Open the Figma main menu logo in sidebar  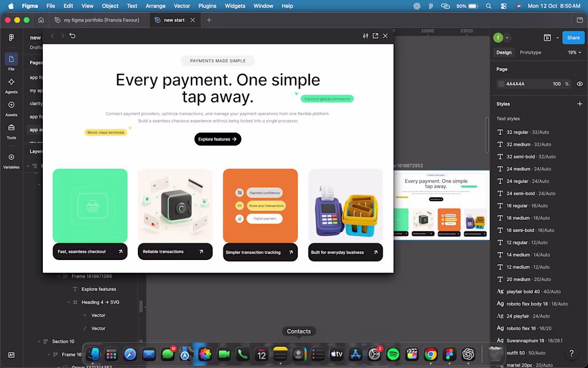pyautogui.click(x=11, y=37)
